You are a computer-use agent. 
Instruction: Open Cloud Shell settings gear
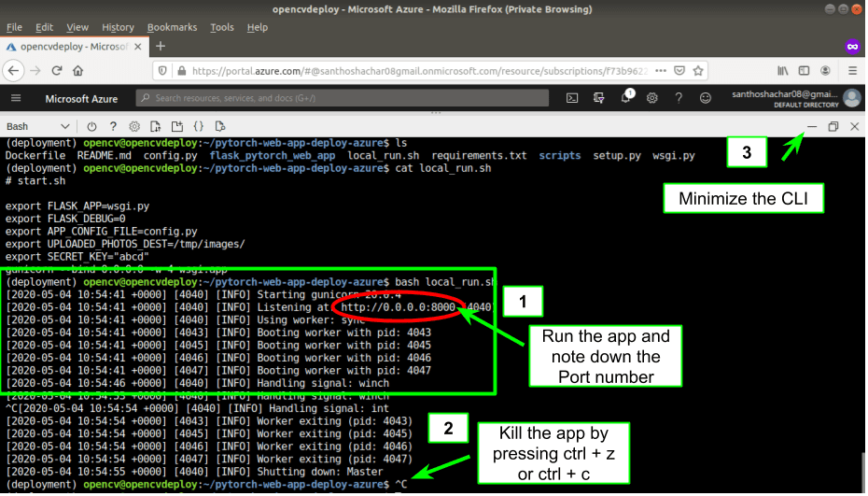[134, 126]
